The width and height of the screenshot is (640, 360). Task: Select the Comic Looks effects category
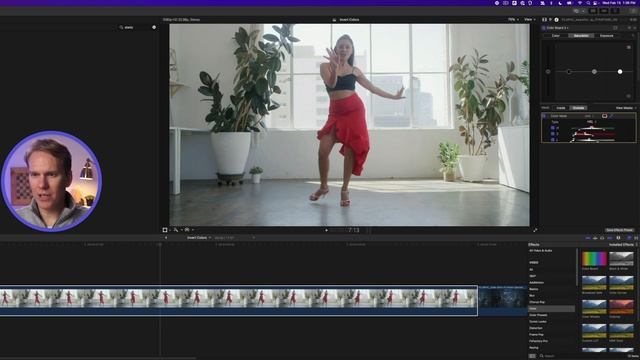coord(538,322)
